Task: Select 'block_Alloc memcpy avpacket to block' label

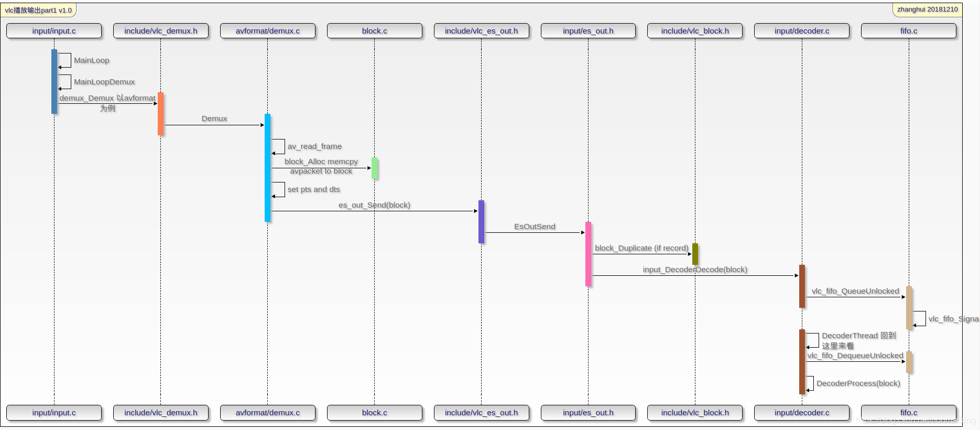Action: pyautogui.click(x=321, y=166)
